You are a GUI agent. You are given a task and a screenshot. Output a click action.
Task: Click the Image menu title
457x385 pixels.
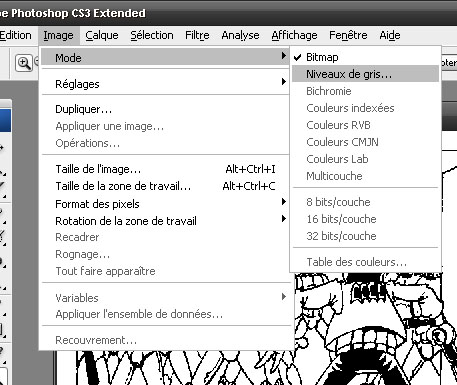point(58,35)
